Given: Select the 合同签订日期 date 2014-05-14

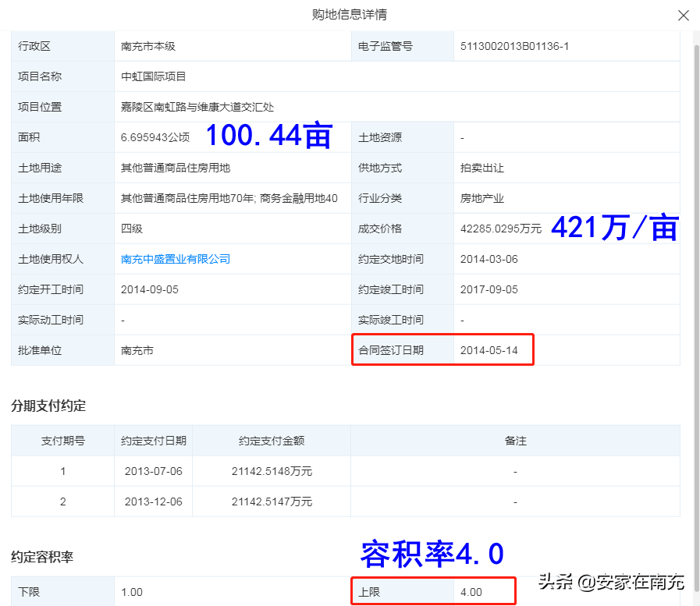Looking at the screenshot, I should tap(489, 350).
